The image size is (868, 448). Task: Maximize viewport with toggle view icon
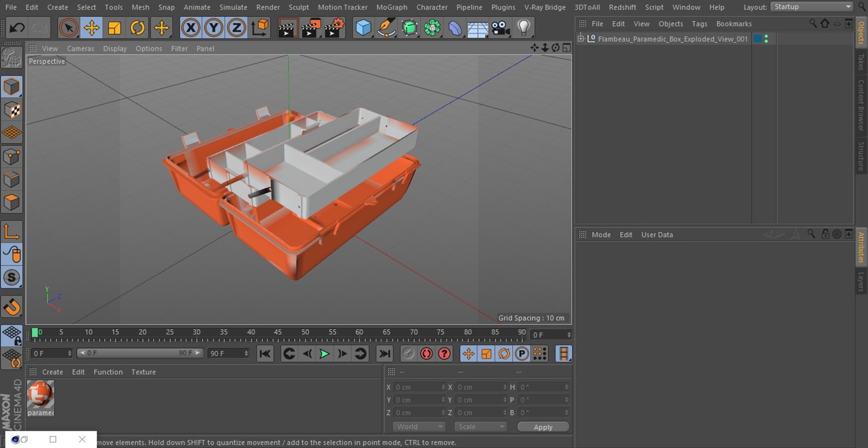click(x=566, y=48)
